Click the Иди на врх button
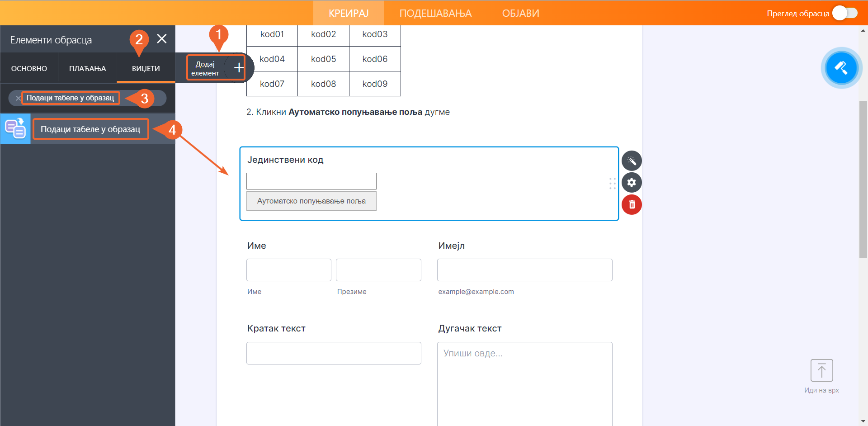 click(x=821, y=377)
